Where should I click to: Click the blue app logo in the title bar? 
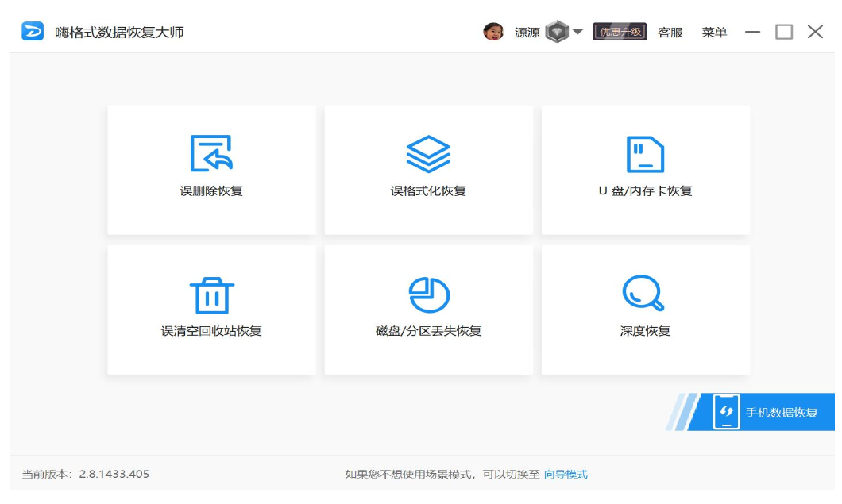point(33,32)
